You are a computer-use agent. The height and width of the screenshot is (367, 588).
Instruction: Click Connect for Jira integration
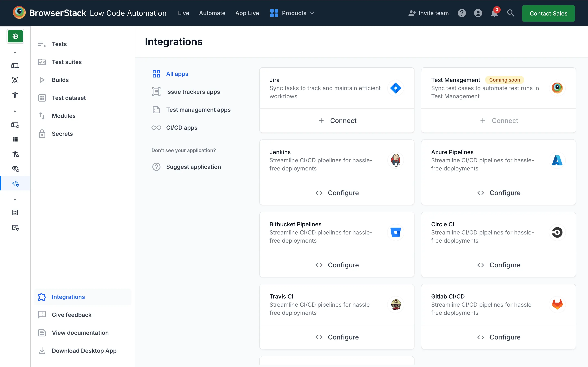tap(336, 120)
